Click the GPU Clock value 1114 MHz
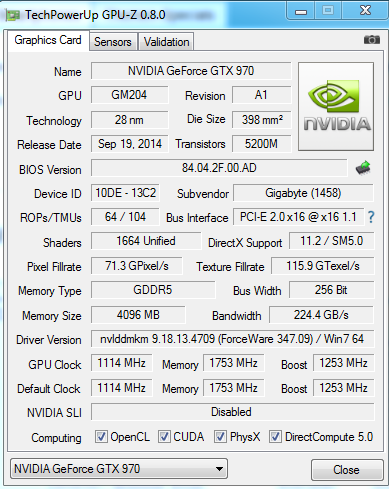 pos(121,363)
